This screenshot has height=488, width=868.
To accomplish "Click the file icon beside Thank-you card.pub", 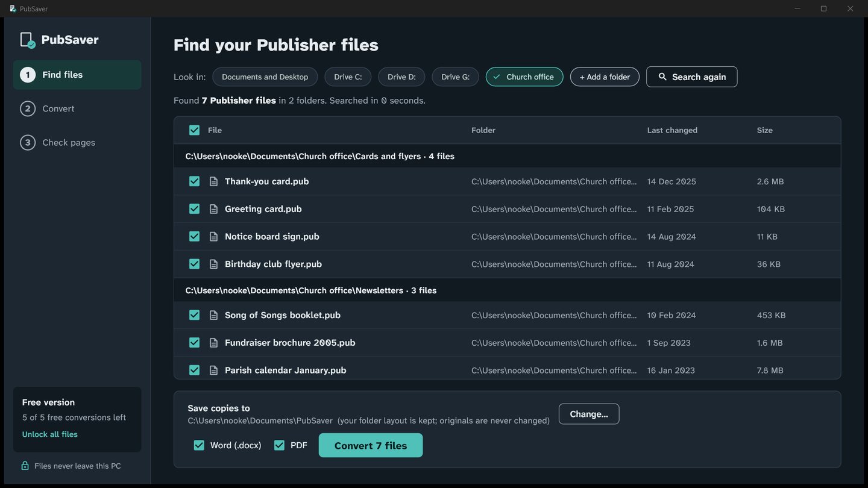I will pos(213,181).
